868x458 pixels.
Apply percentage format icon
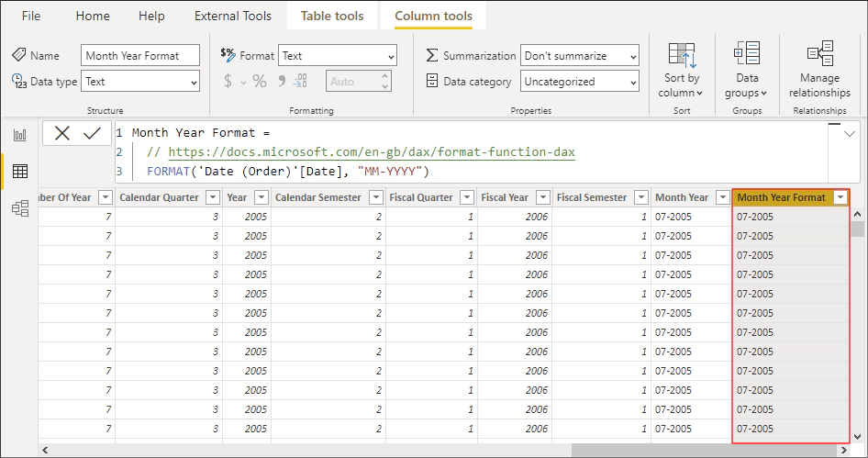[x=260, y=82]
